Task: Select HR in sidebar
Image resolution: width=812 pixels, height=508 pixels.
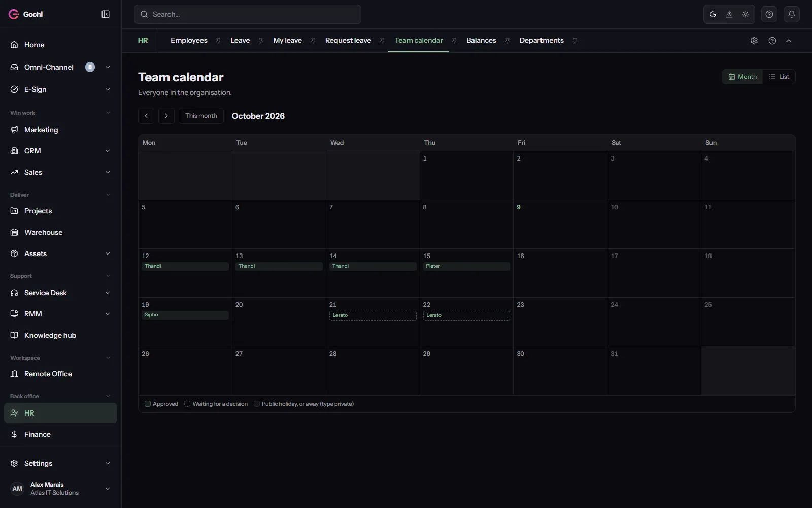Action: [60, 413]
